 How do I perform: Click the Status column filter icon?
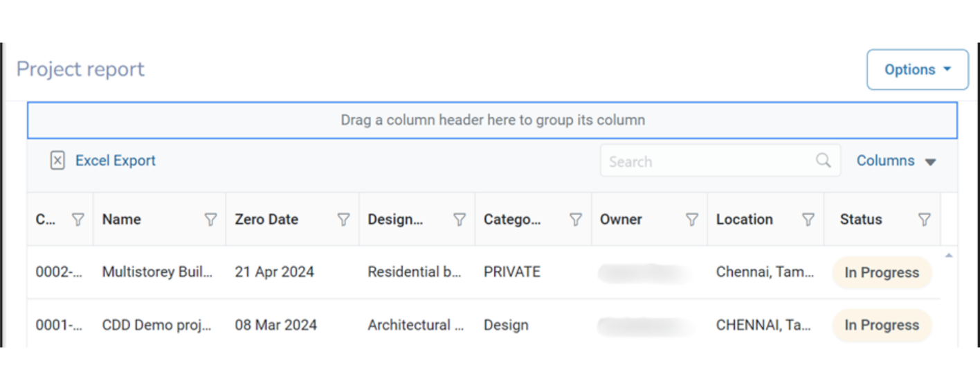[x=924, y=220]
